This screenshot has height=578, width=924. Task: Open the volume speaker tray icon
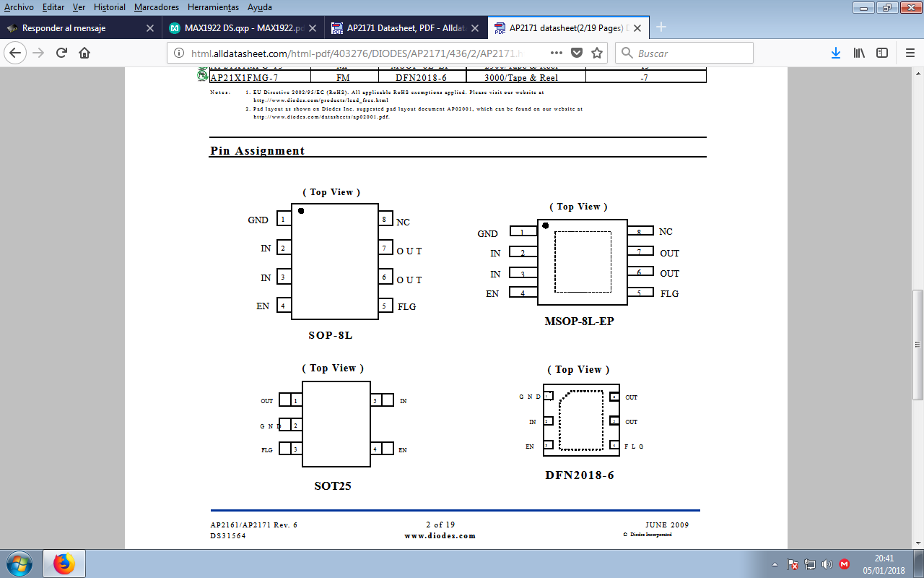[x=827, y=564]
